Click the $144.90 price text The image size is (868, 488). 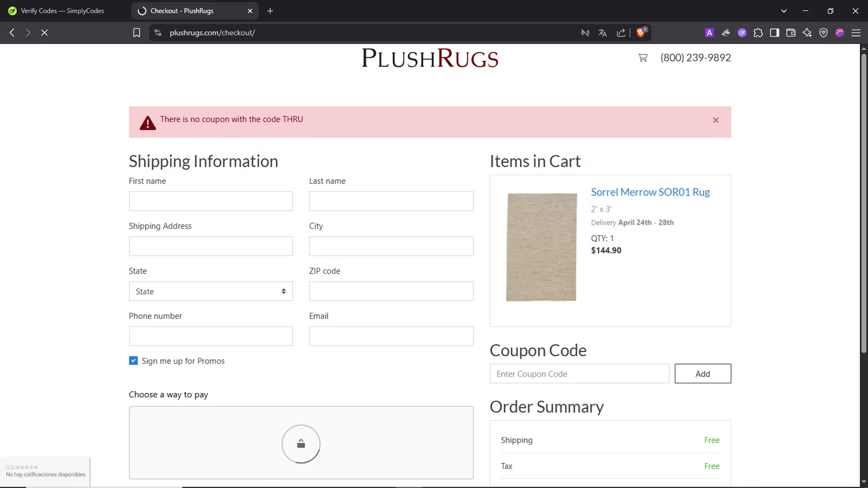606,250
